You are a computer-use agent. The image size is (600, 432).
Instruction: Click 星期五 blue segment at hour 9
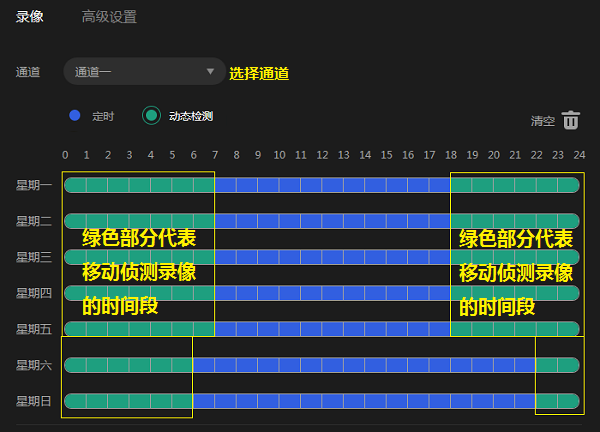point(268,329)
